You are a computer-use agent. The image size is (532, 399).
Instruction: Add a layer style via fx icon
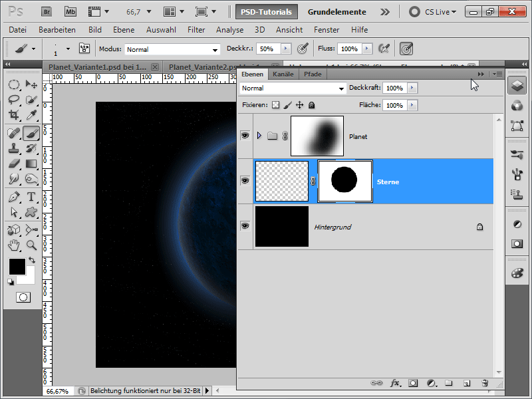point(395,383)
